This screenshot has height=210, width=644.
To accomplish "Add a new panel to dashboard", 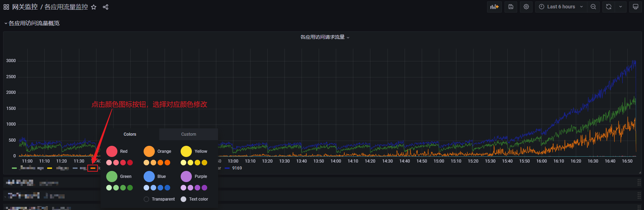I will click(494, 7).
